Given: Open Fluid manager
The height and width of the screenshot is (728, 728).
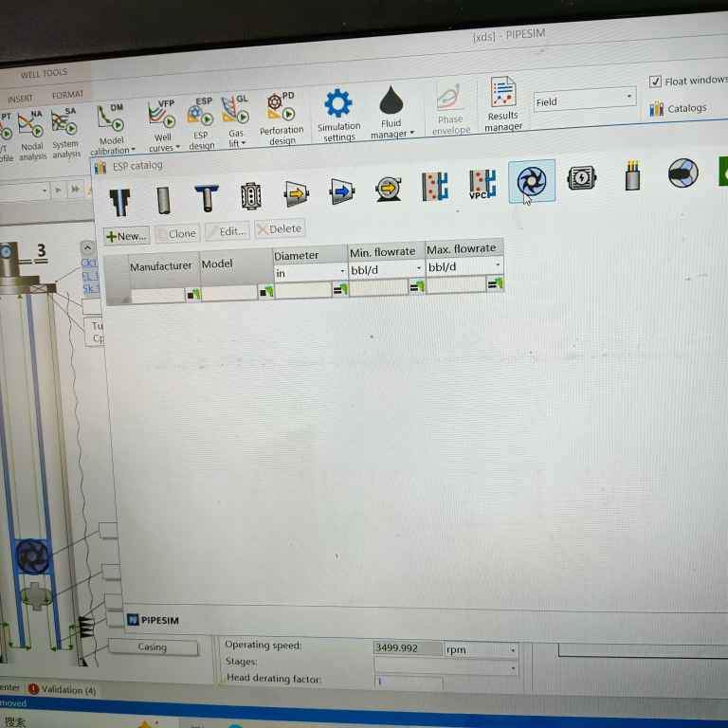Looking at the screenshot, I should pyautogui.click(x=391, y=113).
